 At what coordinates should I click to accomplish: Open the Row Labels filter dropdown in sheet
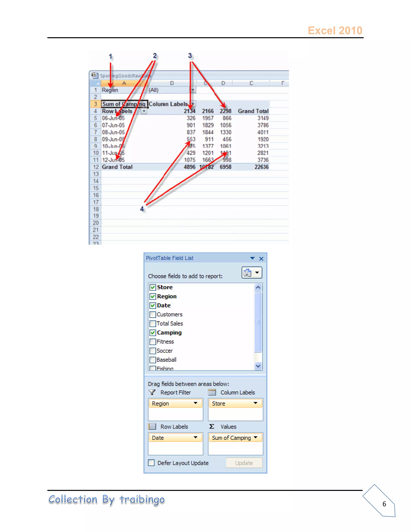(144, 111)
